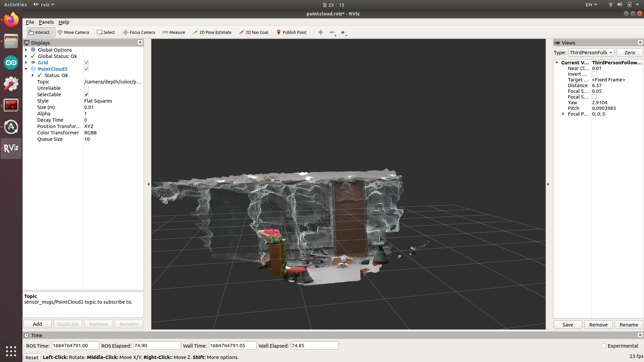Open the view Type dropdown
This screenshot has width=644, height=362.
tap(591, 53)
